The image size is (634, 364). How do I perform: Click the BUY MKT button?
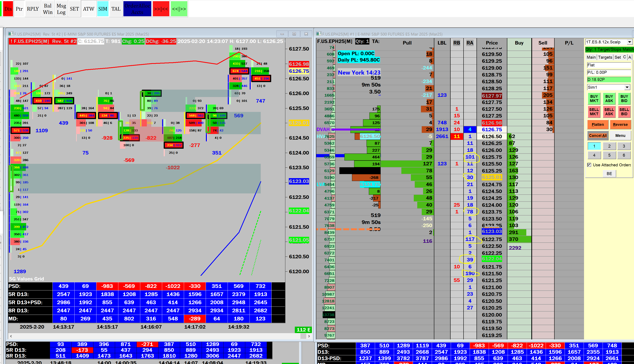594,99
